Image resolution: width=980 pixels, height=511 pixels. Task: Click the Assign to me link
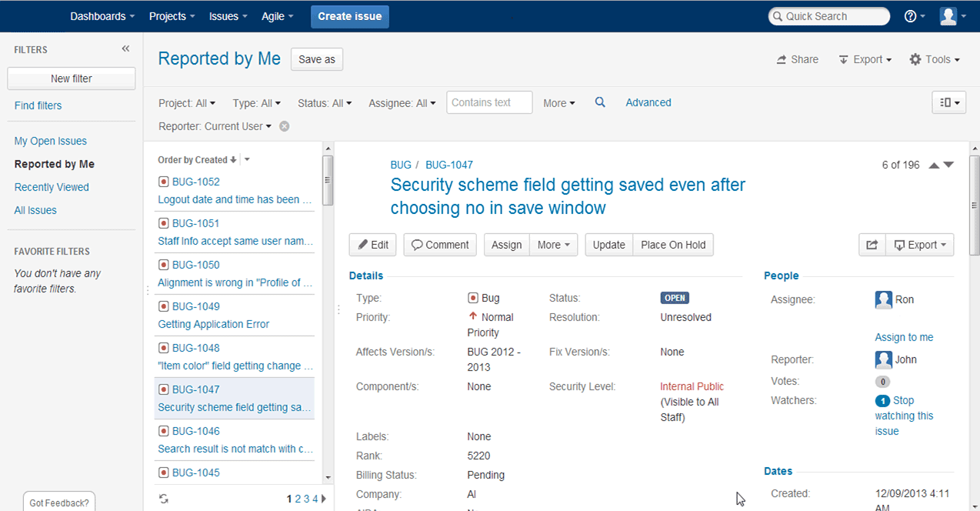[904, 337]
